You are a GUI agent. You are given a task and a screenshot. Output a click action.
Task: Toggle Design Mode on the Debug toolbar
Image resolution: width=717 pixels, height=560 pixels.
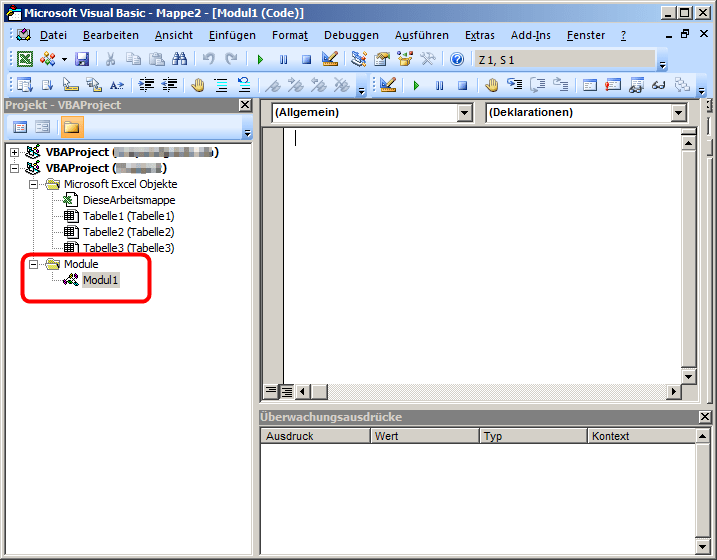coord(388,85)
